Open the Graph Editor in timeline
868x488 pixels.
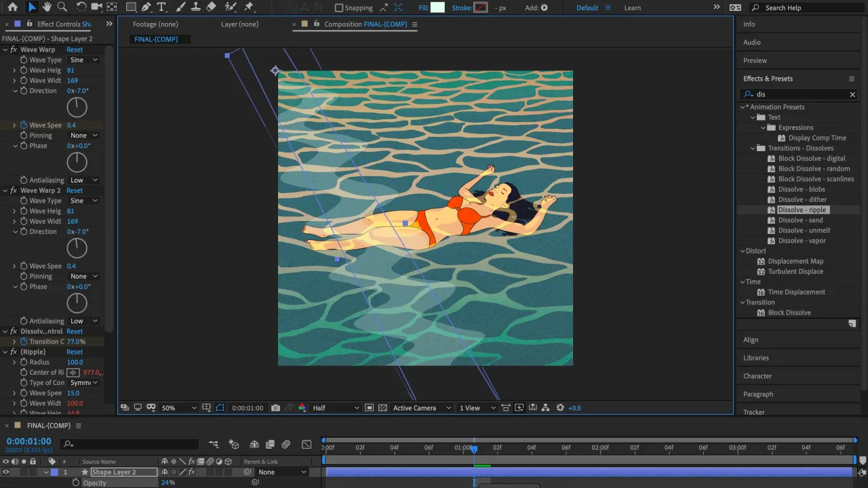307,445
